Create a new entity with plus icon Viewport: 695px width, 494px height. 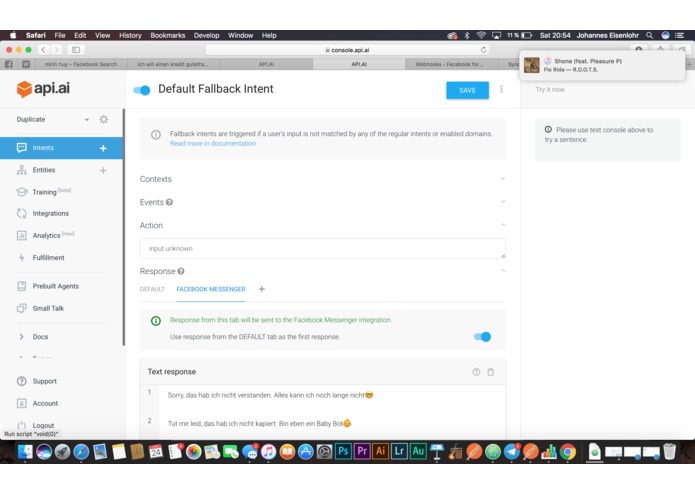(103, 170)
